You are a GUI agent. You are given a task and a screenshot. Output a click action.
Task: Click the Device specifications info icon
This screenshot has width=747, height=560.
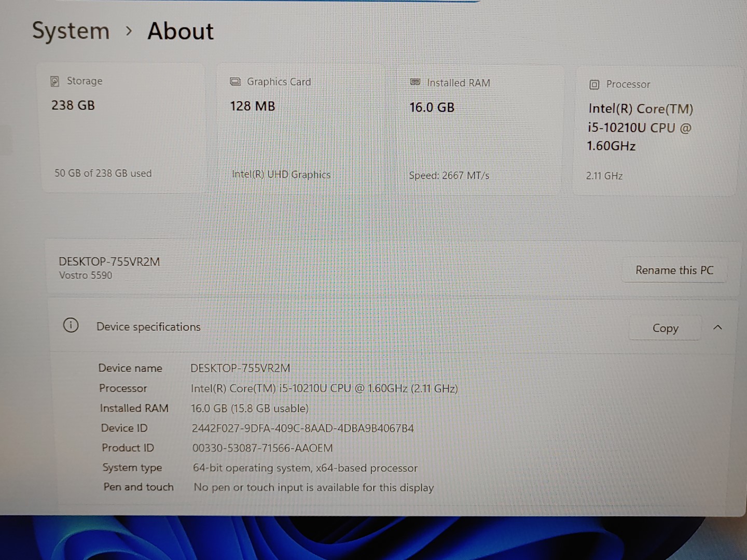click(x=71, y=325)
